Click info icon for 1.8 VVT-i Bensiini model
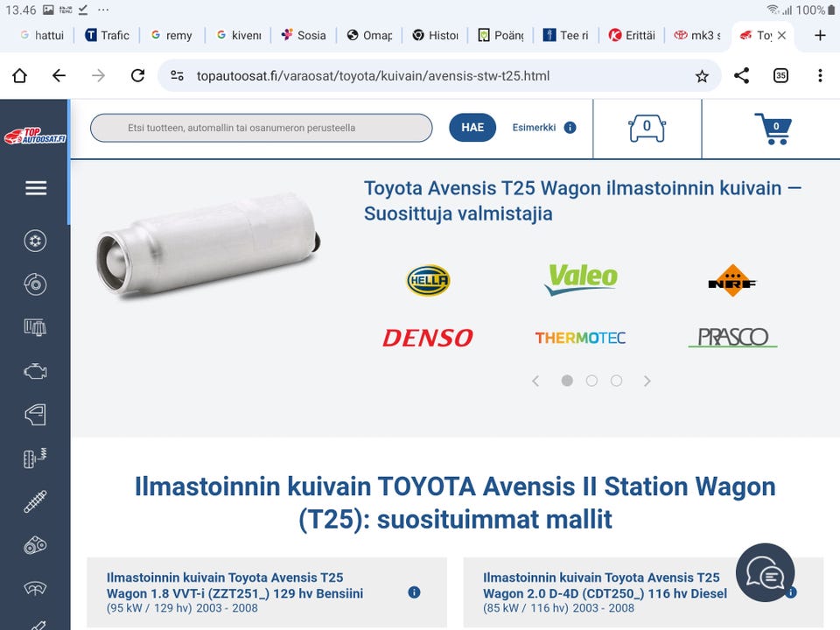 pyautogui.click(x=414, y=592)
